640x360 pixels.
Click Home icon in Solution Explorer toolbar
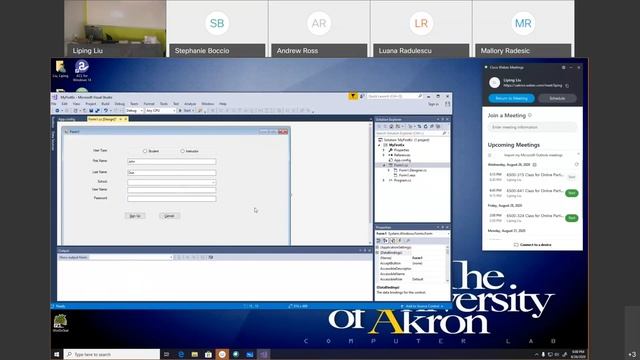point(391,127)
